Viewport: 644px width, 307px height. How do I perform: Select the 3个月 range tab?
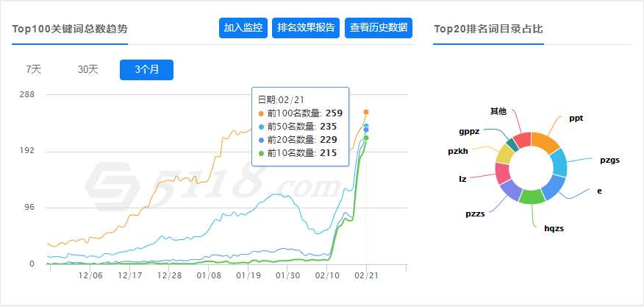coord(146,69)
